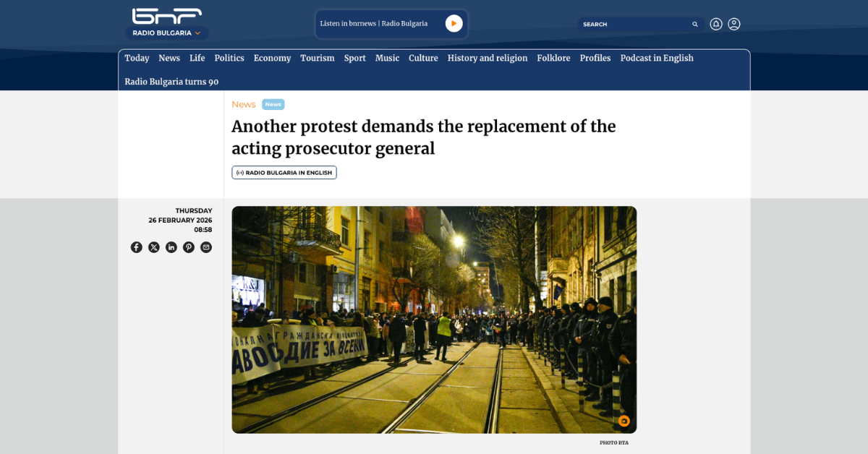Screen dimensions: 868x454
Task: Share article on Pinterest
Action: [189, 247]
